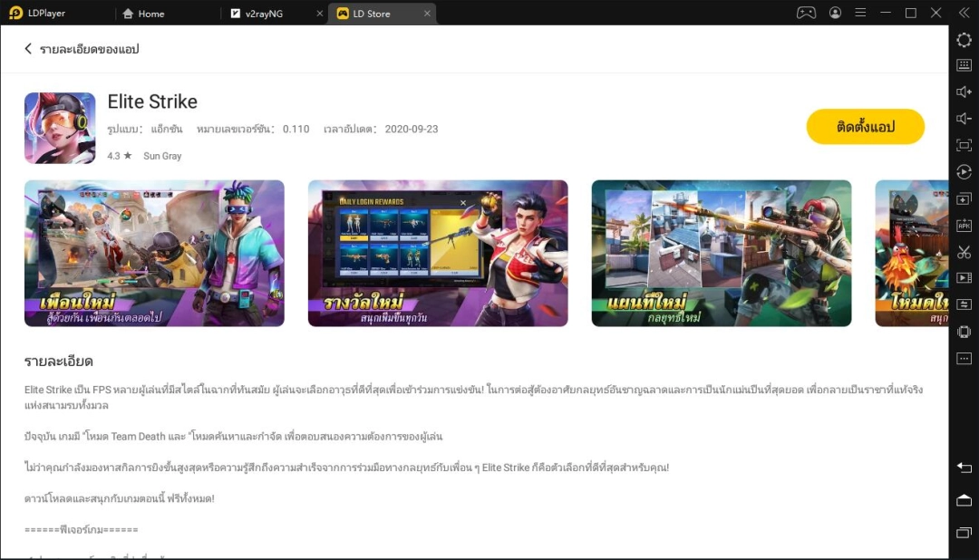Decrease volume using the sidebar speaker icon
This screenshot has width=979, height=560.
click(964, 119)
